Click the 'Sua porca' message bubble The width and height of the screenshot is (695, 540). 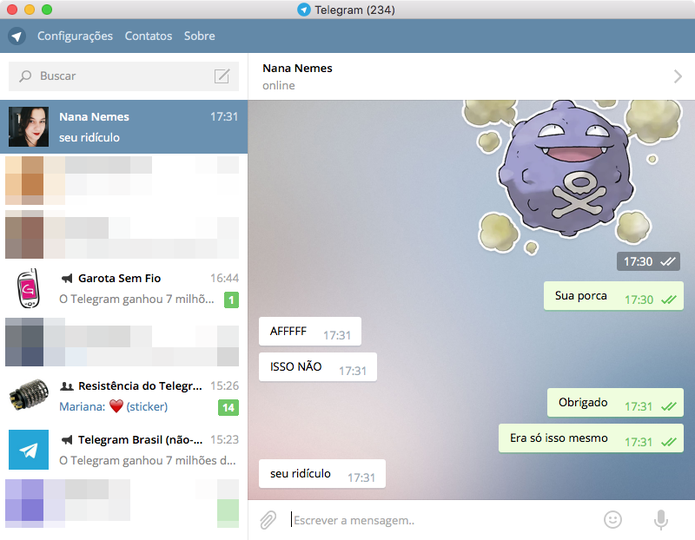click(613, 296)
